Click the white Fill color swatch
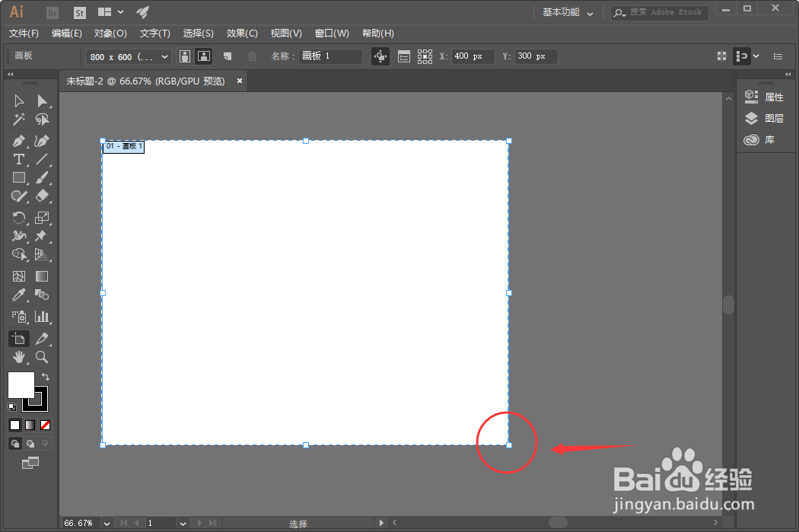The image size is (799, 532). click(21, 385)
